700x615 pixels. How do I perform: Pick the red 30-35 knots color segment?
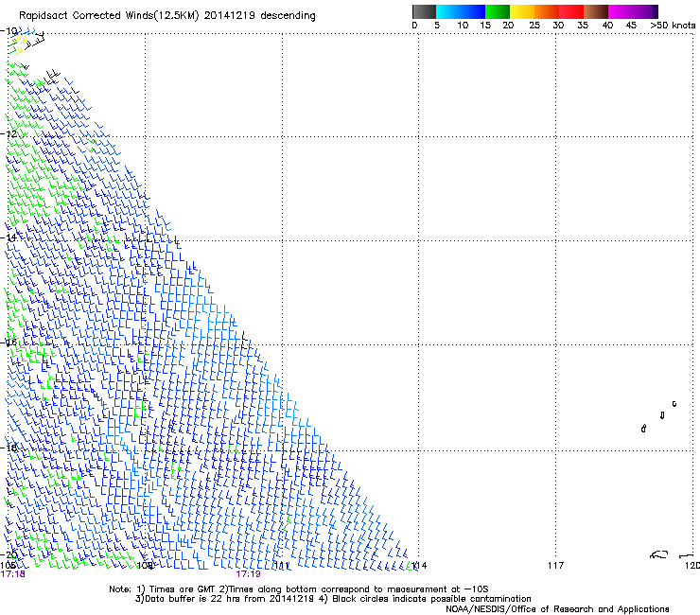click(571, 11)
